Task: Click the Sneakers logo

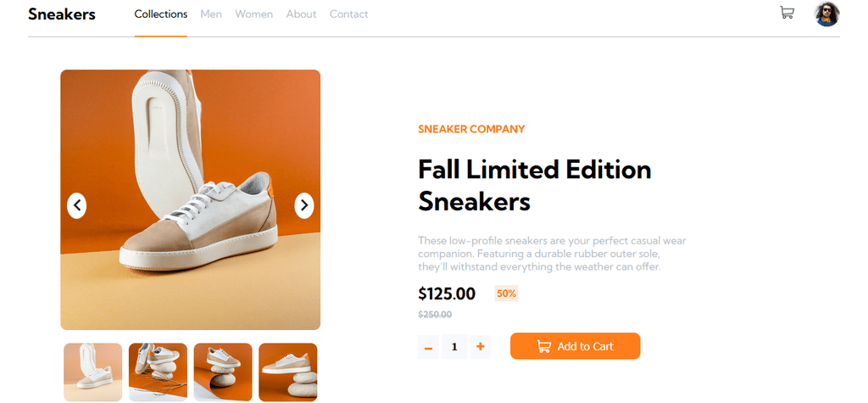Action: tap(62, 14)
